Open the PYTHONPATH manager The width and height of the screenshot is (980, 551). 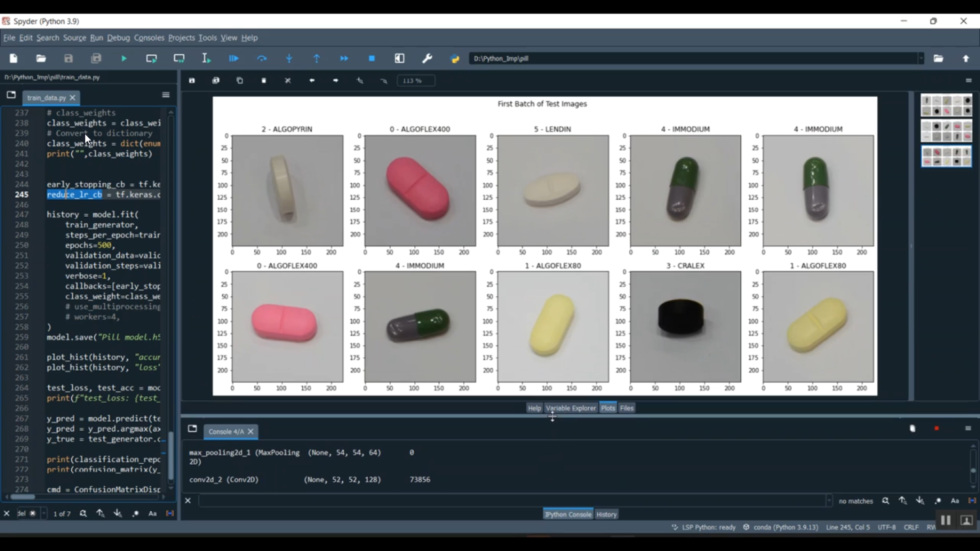click(x=455, y=58)
